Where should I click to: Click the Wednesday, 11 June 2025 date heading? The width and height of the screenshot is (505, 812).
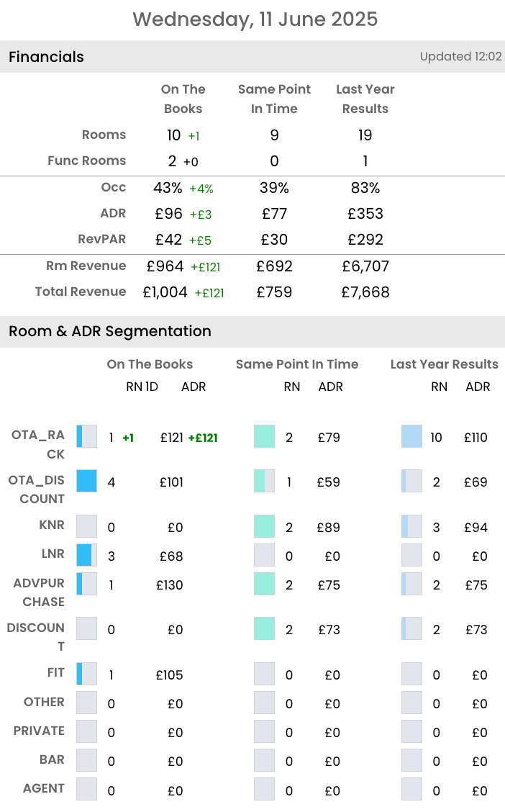255,19
